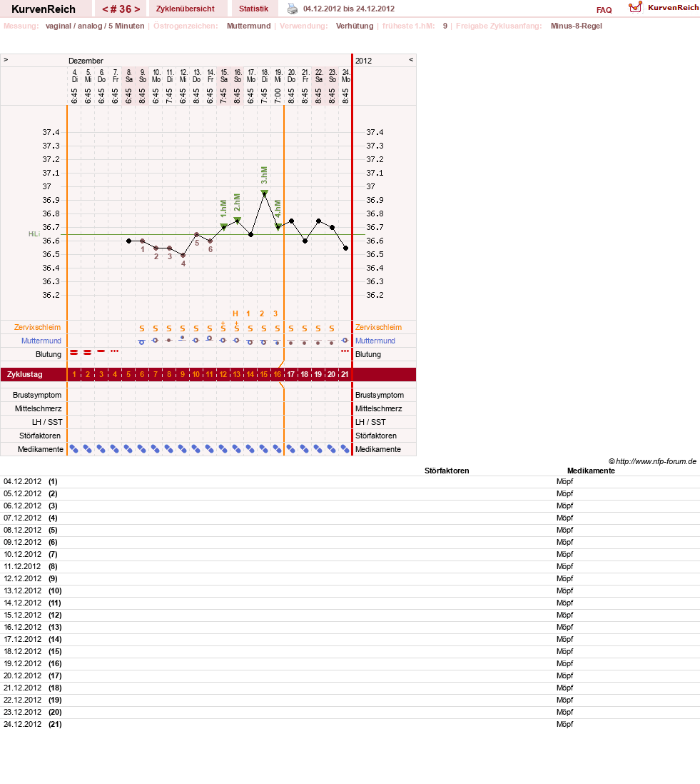Click spotting dots on cycle day 21

click(x=345, y=351)
